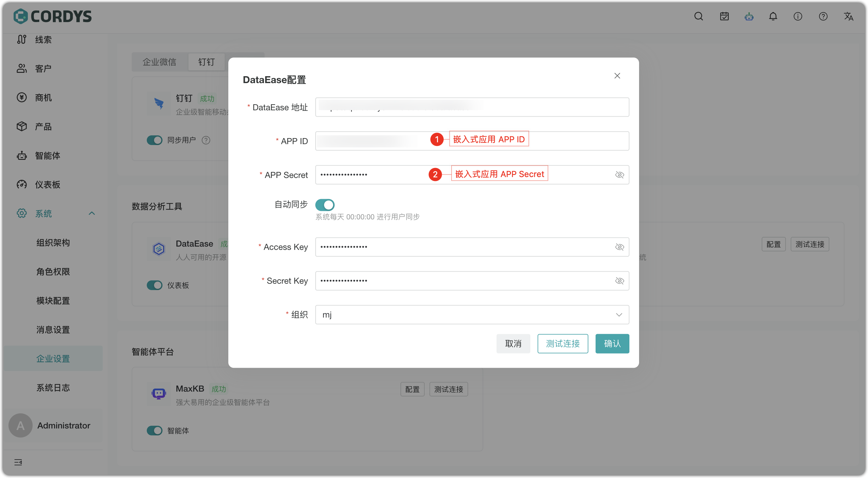Screen dimensions: 868x478
Task: Focus the Access Key input field
Action: [472, 247]
